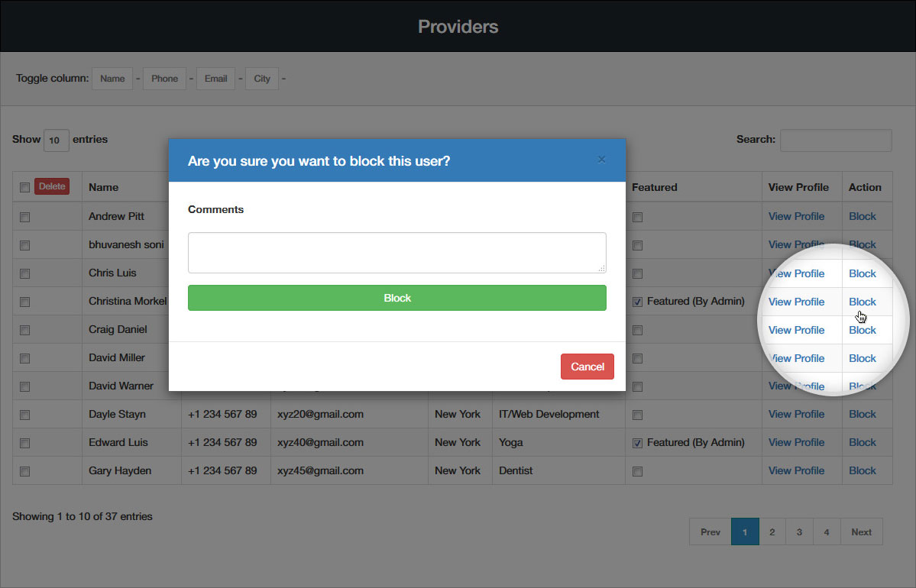
Task: Cancel the block user dialog
Action: click(587, 367)
